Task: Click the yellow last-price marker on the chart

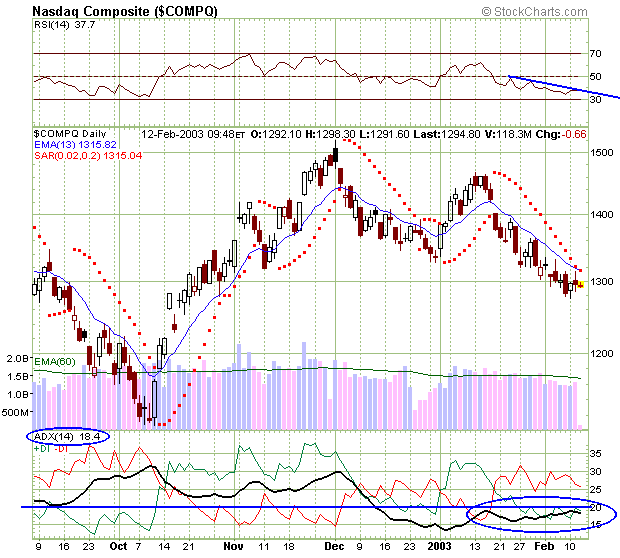Action: click(x=580, y=285)
